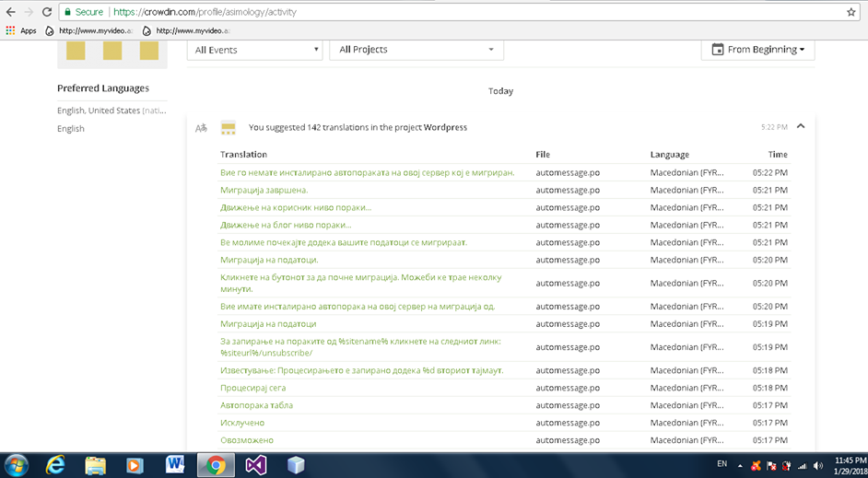Open translation 'Автопорака табла'
Screen dimensions: 868x478
256,405
